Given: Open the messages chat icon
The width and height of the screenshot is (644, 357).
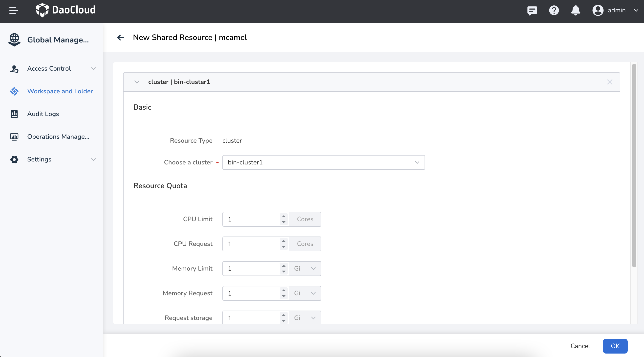Looking at the screenshot, I should point(532,10).
